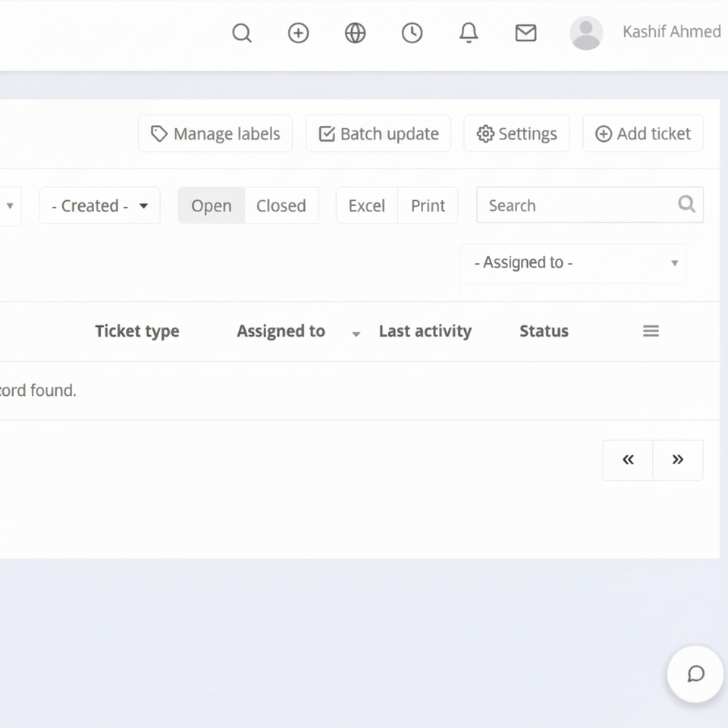Viewport: 728px width, 728px height.
Task: Select the Open status filter
Action: click(x=211, y=206)
